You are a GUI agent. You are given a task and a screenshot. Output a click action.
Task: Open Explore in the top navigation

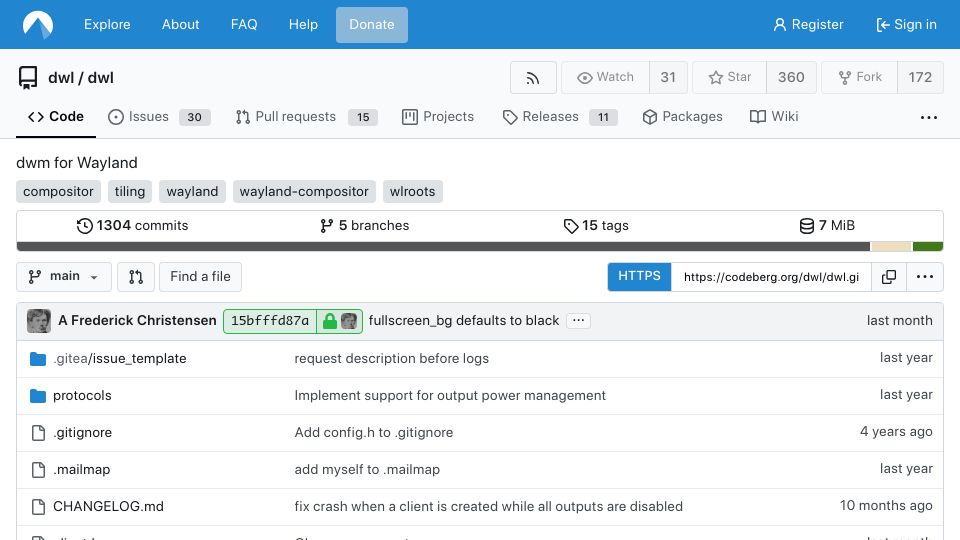tap(107, 24)
